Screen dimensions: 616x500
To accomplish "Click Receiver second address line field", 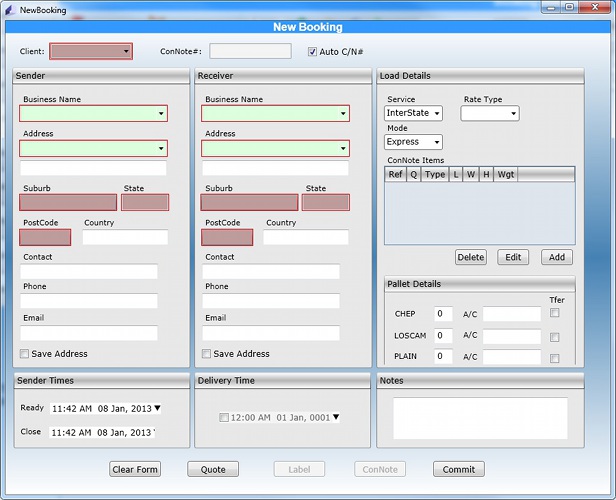I will 275,168.
